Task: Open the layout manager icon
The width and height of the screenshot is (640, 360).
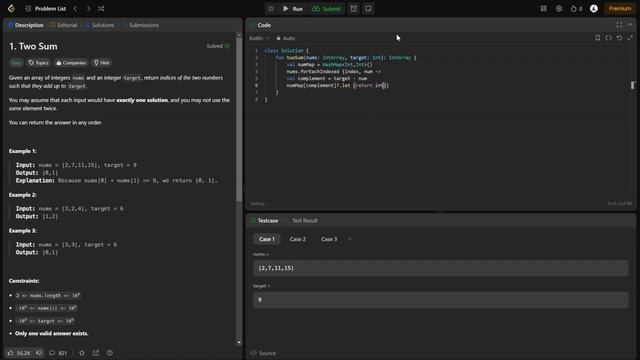Action: click(x=543, y=9)
